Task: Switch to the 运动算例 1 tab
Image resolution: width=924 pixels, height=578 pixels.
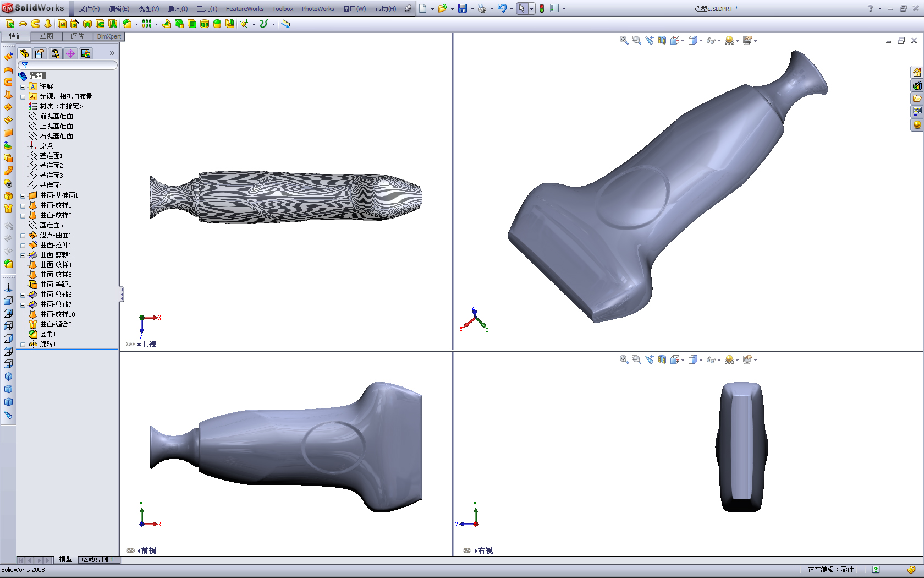Action: tap(97, 559)
